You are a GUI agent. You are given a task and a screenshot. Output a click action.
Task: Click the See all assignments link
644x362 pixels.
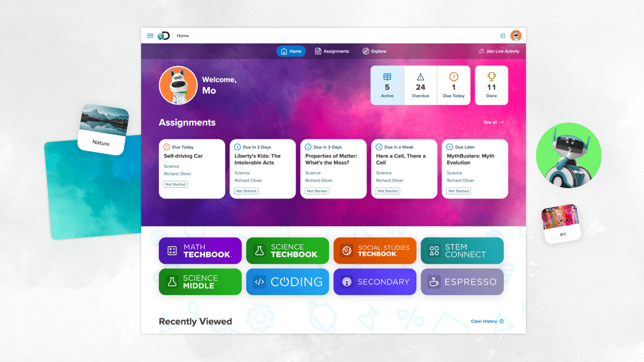pyautogui.click(x=494, y=122)
